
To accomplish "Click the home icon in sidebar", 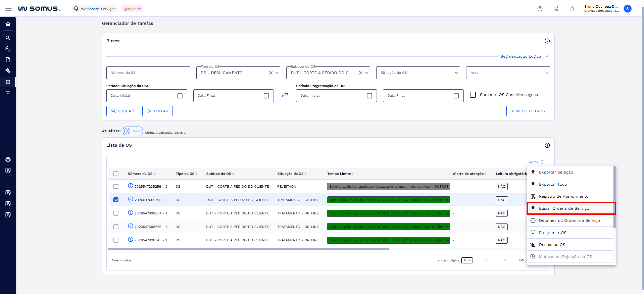I will tap(8, 24).
